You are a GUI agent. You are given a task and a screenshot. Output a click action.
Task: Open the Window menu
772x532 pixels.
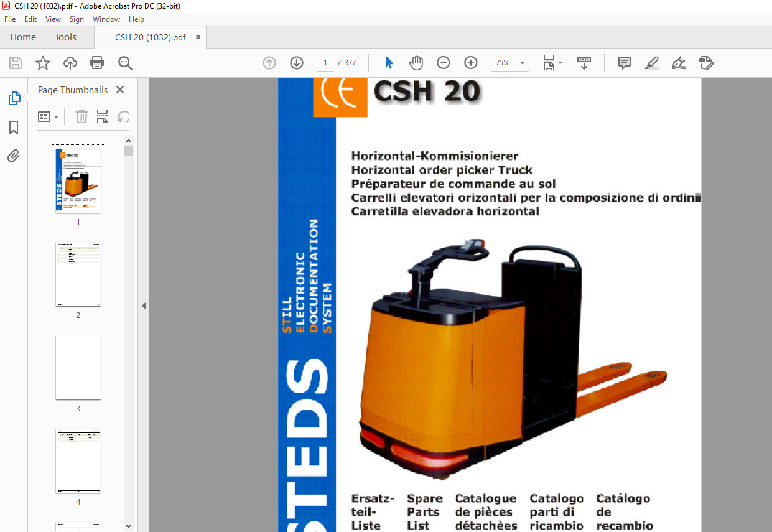click(106, 19)
